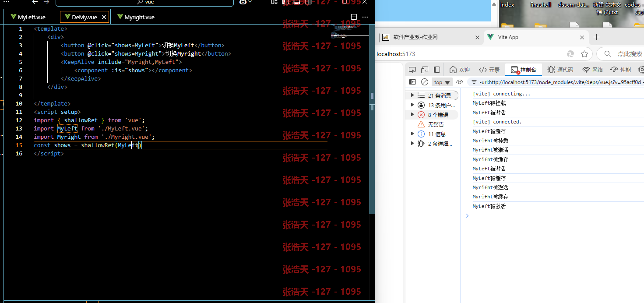Open the dsscm-dat... desktop icon
Image resolution: width=644 pixels, height=303 pixels.
[x=574, y=5]
